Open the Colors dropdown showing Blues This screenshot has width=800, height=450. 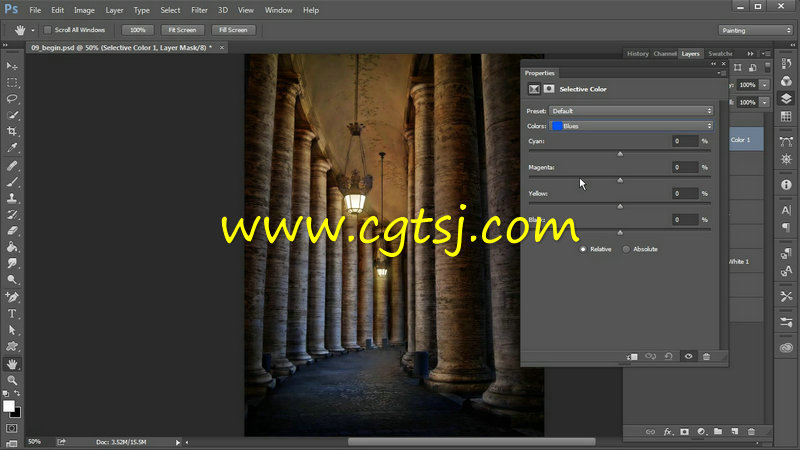(631, 126)
